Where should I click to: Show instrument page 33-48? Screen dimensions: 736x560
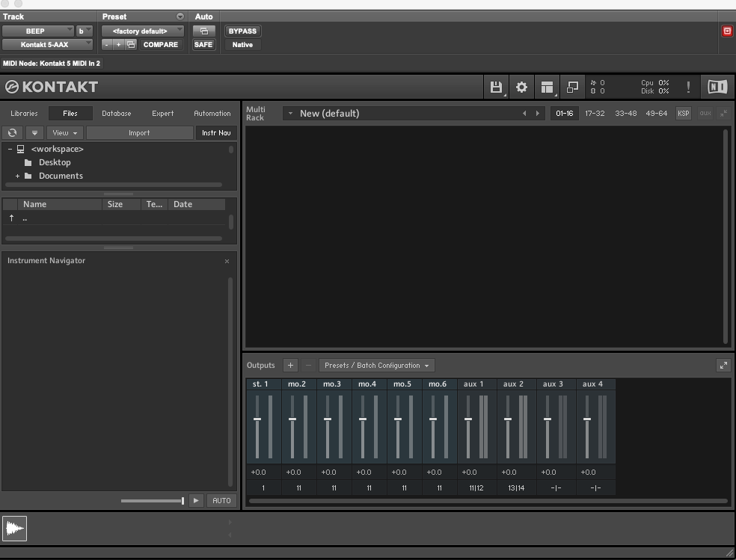pyautogui.click(x=626, y=114)
